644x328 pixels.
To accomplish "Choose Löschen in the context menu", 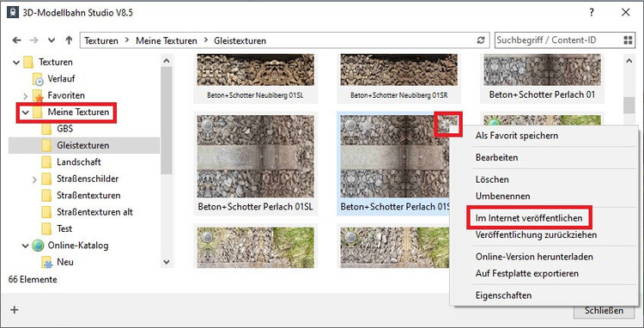I will [492, 179].
